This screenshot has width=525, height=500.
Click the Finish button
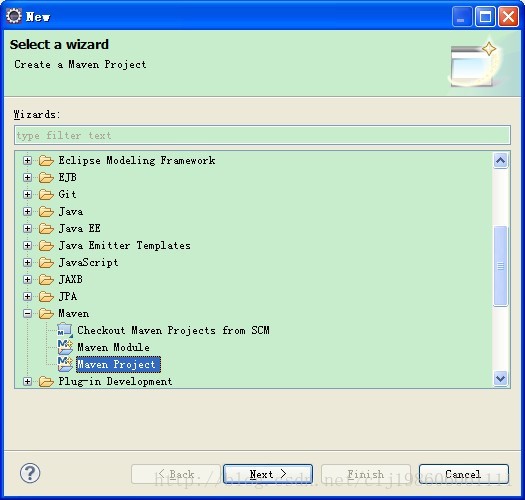[366, 474]
